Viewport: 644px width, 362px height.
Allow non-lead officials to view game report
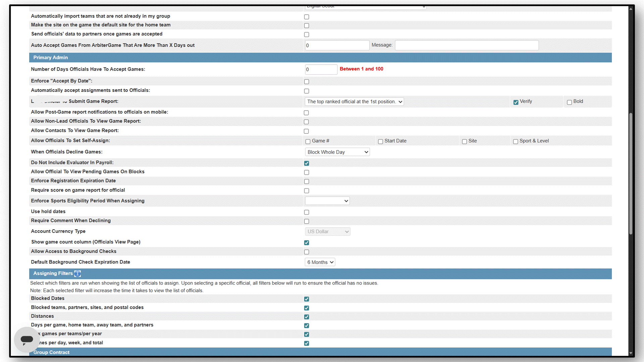pyautogui.click(x=306, y=122)
